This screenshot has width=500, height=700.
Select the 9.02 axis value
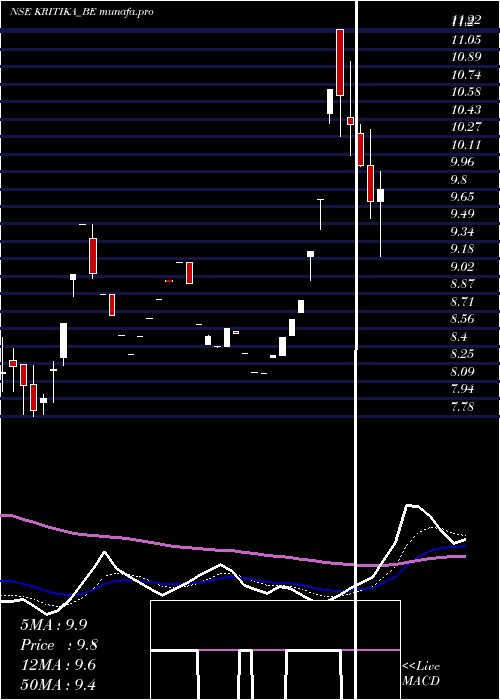463,267
